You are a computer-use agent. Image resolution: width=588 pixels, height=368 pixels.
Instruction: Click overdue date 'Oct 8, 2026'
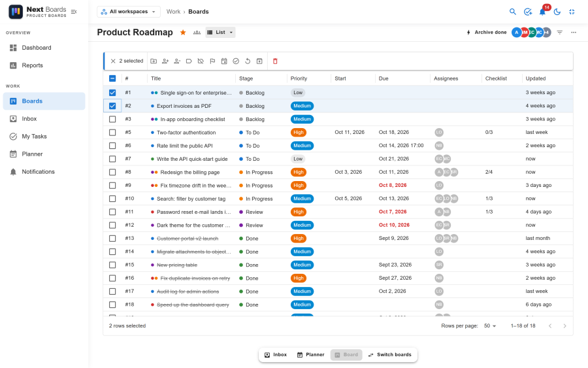[x=393, y=186]
